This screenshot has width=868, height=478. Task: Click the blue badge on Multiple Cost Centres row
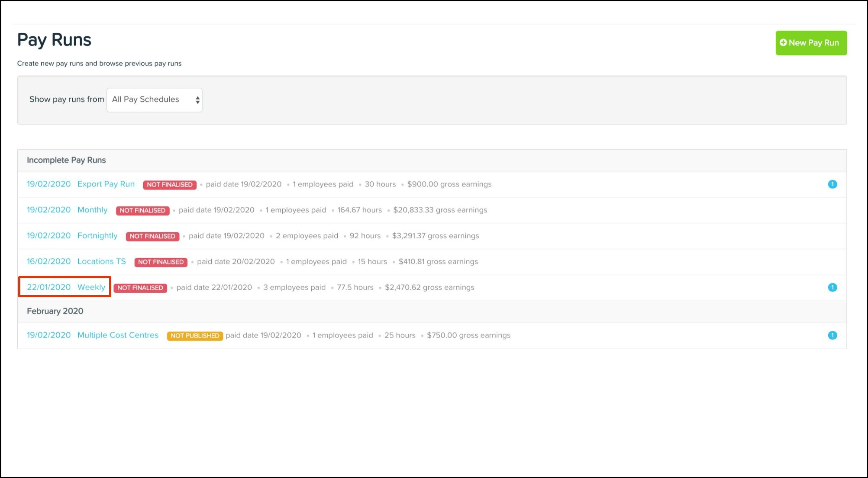click(832, 335)
